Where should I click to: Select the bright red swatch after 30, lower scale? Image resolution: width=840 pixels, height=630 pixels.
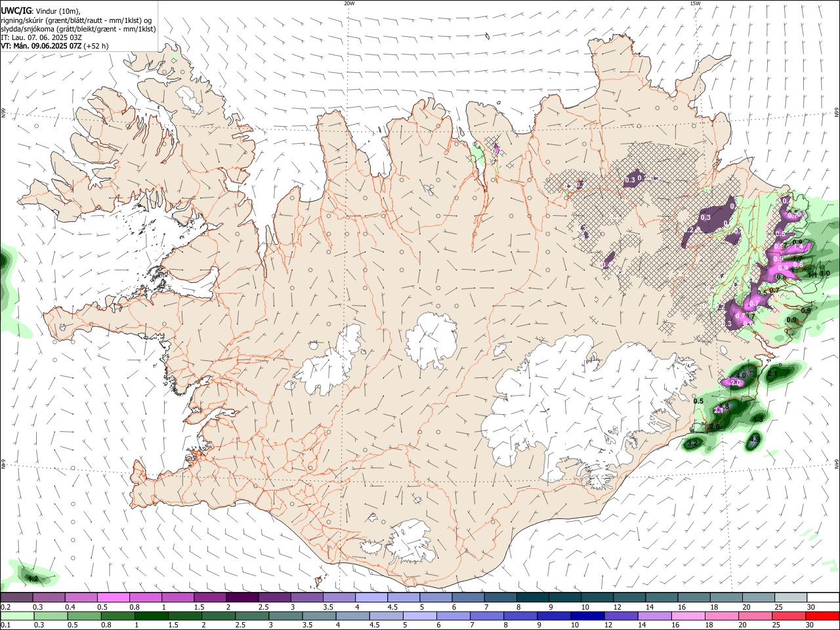tap(822, 616)
